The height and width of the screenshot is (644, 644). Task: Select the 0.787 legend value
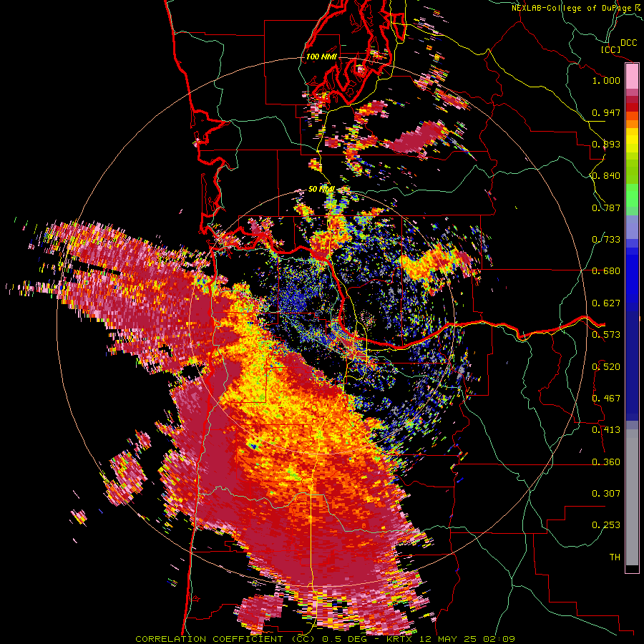pos(606,208)
